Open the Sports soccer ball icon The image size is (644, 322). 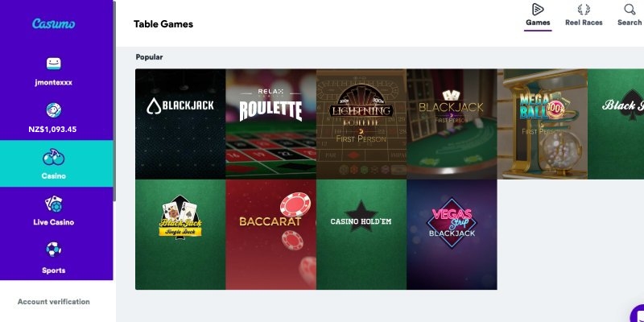point(53,250)
